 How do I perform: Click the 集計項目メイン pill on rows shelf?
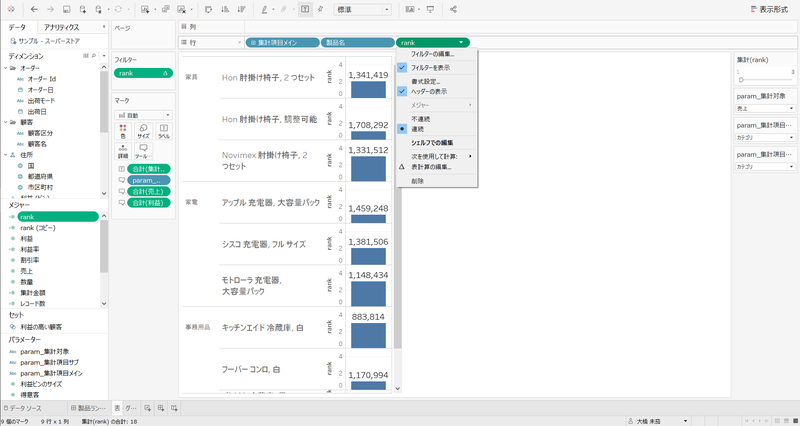282,43
